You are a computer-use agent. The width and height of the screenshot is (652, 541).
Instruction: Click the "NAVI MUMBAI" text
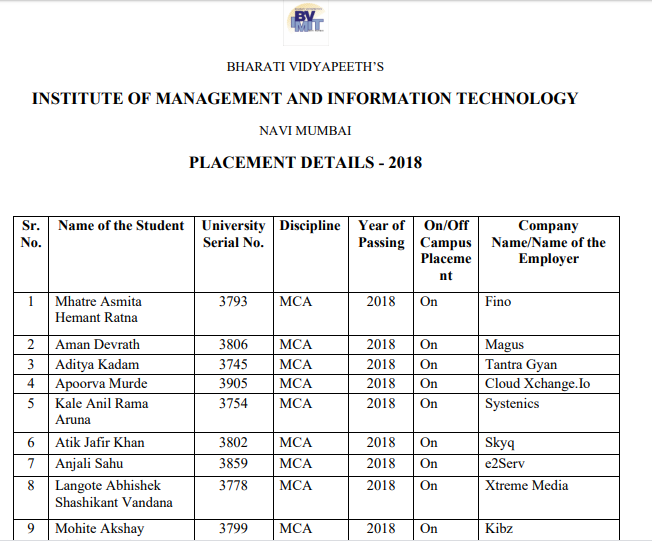click(x=305, y=130)
